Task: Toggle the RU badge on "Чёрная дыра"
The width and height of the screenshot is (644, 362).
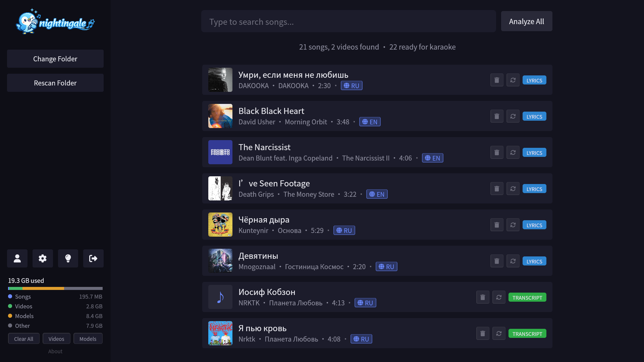Action: coord(344,230)
